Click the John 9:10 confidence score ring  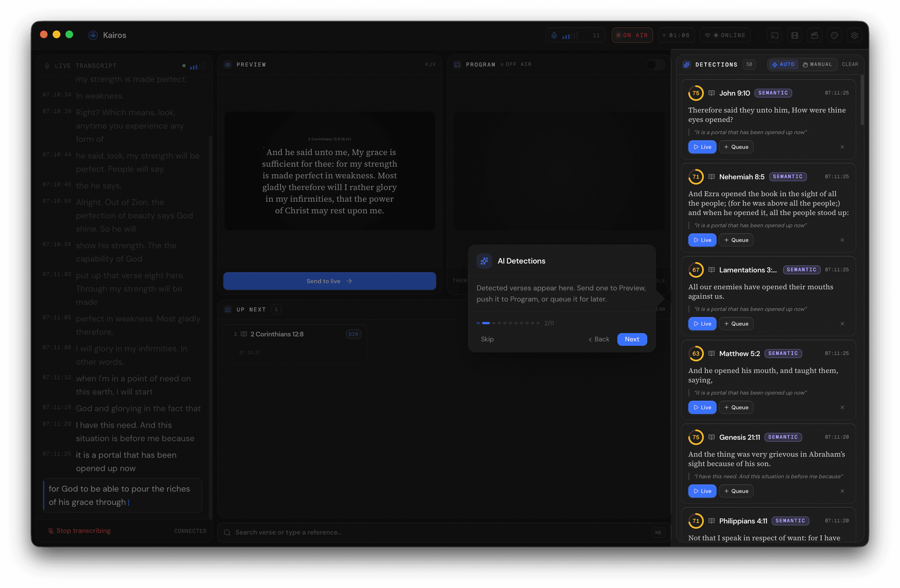[x=696, y=93]
